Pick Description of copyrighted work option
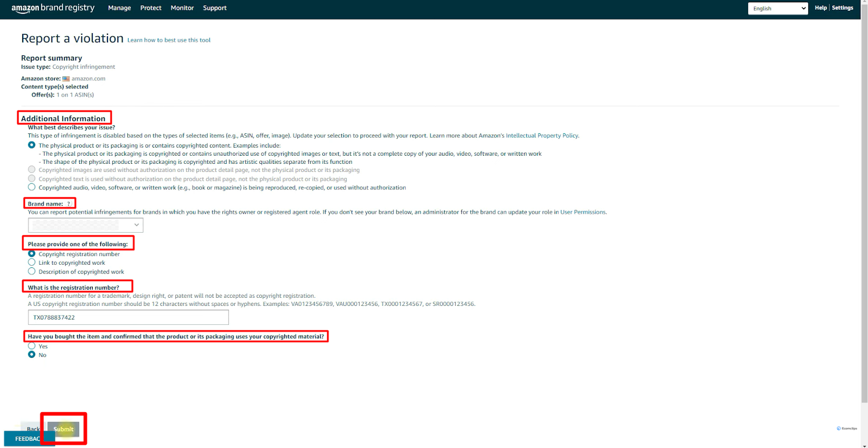This screenshot has height=448, width=868. pyautogui.click(x=31, y=271)
